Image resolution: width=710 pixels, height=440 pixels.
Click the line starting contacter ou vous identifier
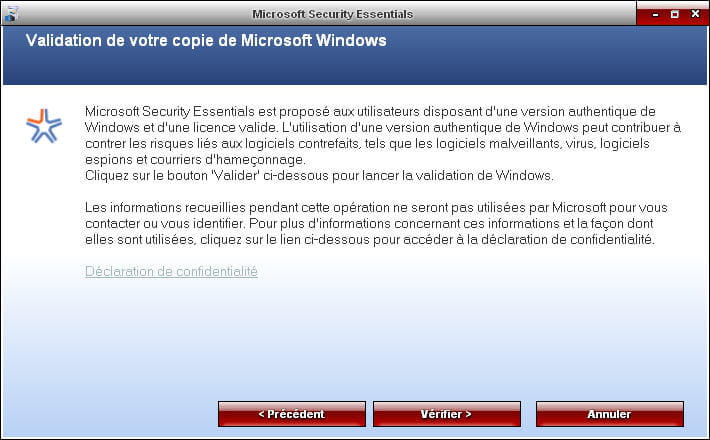(x=369, y=224)
